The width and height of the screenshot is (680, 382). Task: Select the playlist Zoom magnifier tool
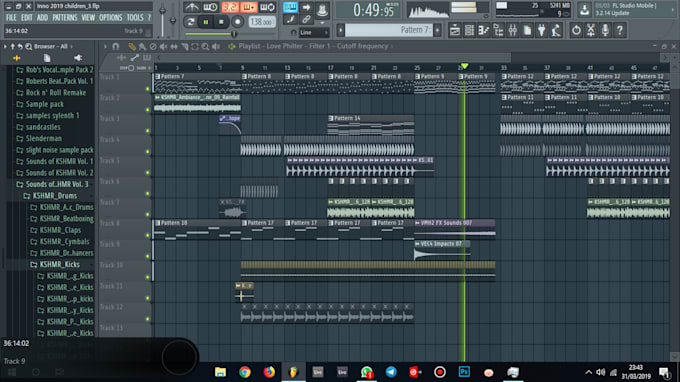[x=205, y=46]
